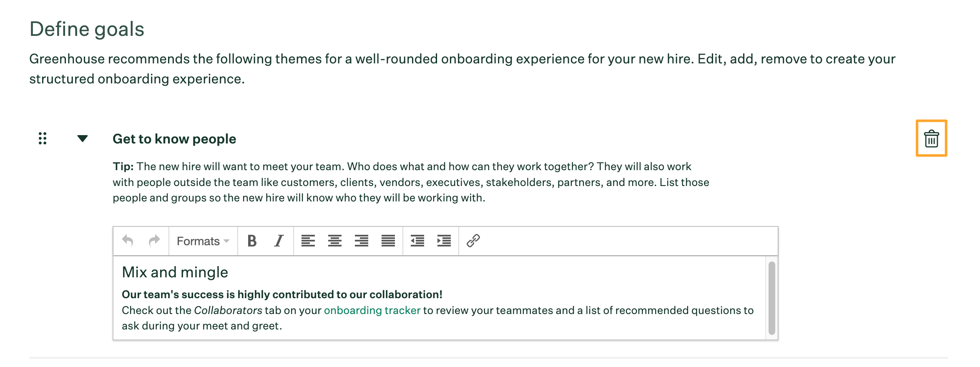The width and height of the screenshot is (980, 367).
Task: Click the Define goals page heading
Action: click(x=88, y=28)
